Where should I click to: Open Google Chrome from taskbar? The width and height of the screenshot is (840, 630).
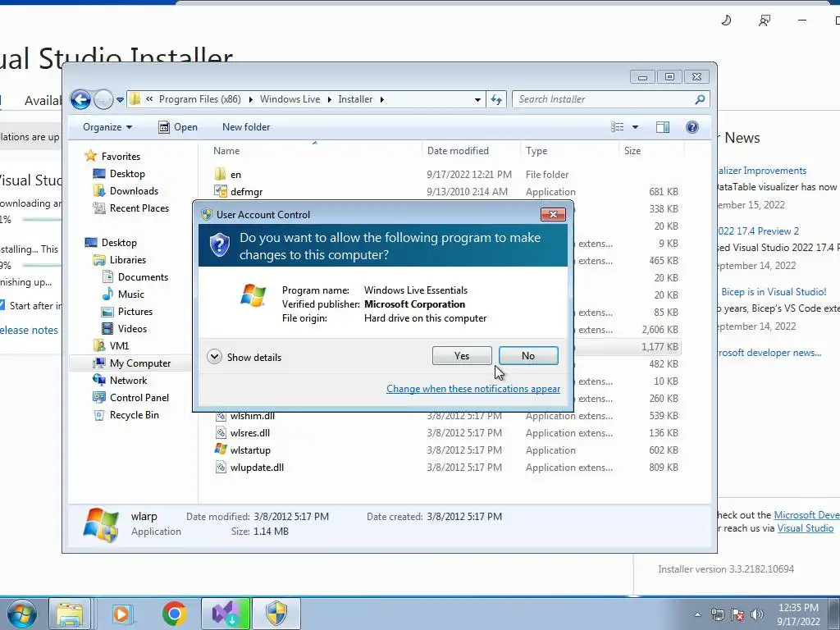tap(174, 614)
